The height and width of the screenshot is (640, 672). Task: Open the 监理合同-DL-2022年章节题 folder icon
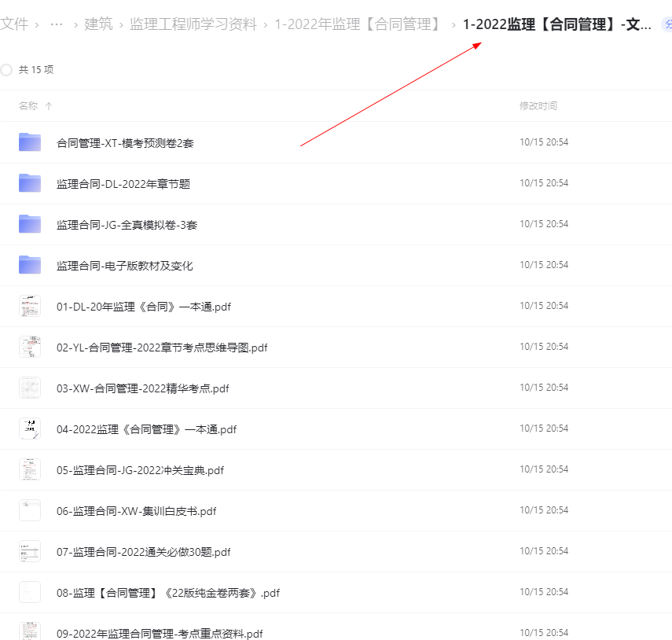point(30,183)
